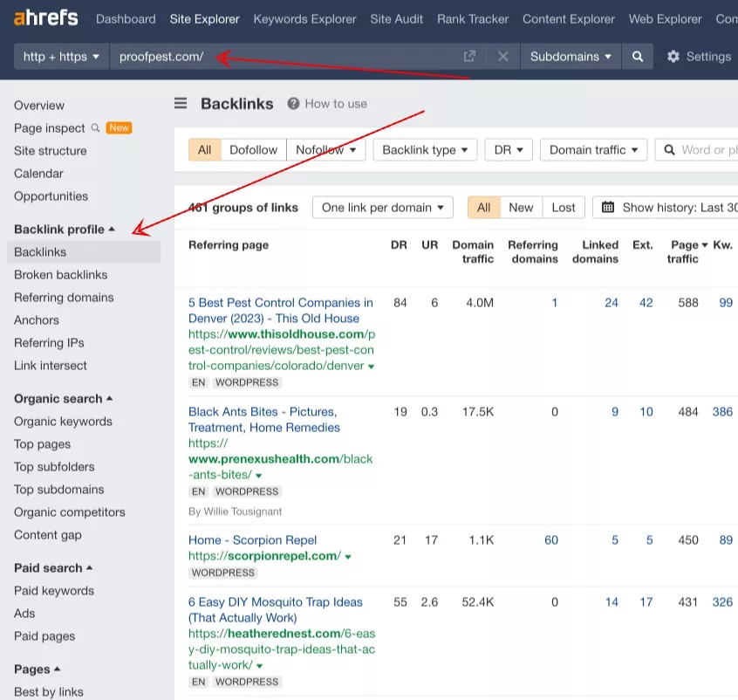This screenshot has width=738, height=700.
Task: Open Link intersect in sidebar
Action: (x=51, y=366)
